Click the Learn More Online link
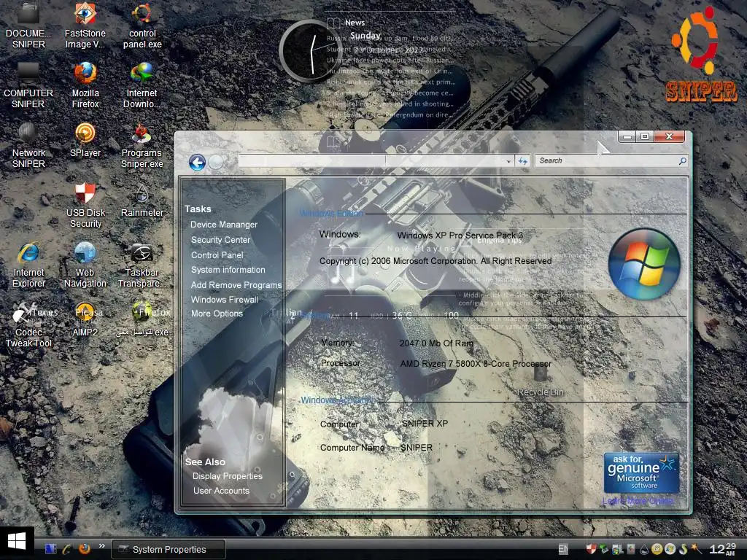Screen dimensions: 747x560 click(638, 500)
